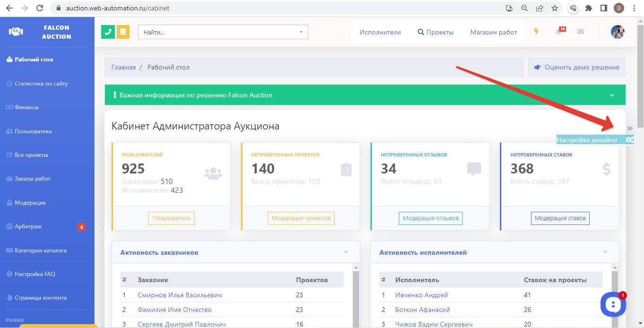Select Арбитраж in the sidebar menu
This screenshot has height=328, width=644.
pos(28,226)
